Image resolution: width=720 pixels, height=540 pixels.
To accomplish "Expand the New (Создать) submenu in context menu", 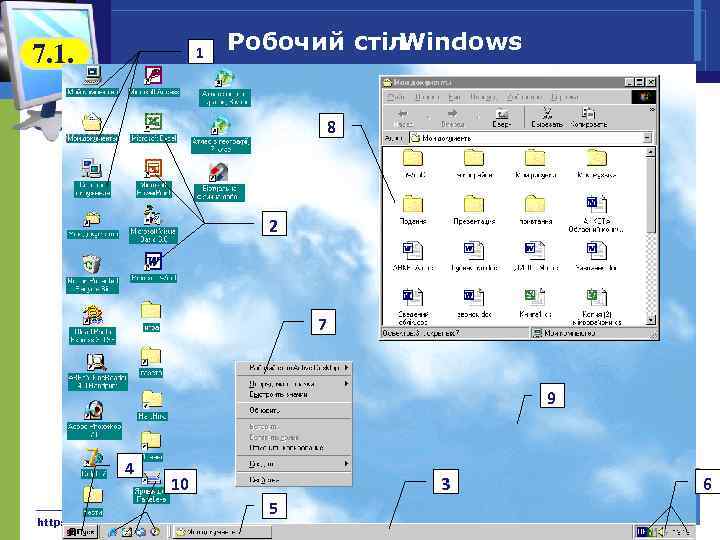I will click(x=294, y=464).
